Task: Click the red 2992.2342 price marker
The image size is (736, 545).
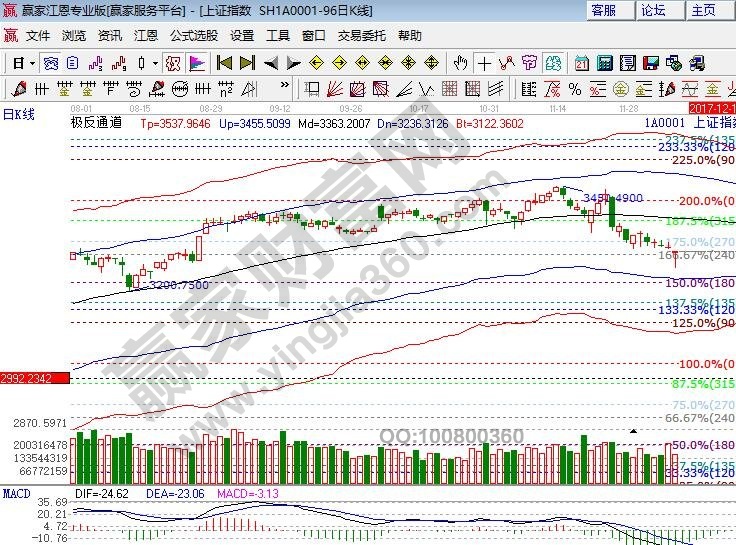Action: tap(35, 377)
